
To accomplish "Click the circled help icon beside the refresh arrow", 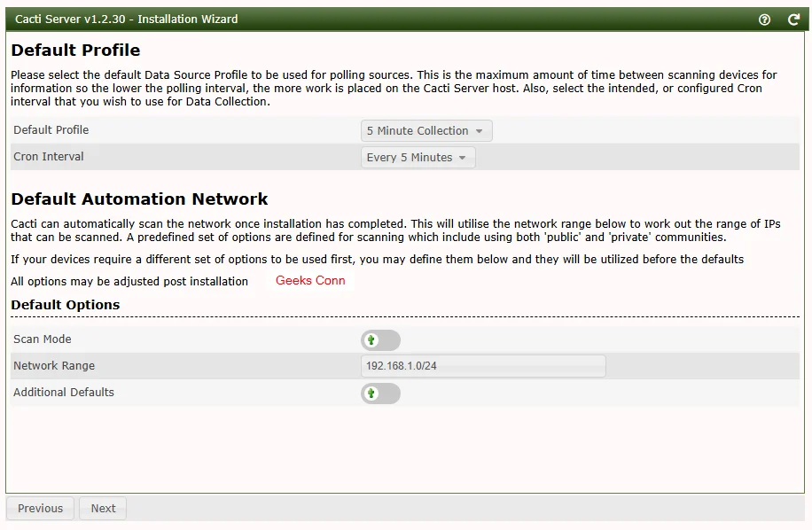I will (764, 19).
